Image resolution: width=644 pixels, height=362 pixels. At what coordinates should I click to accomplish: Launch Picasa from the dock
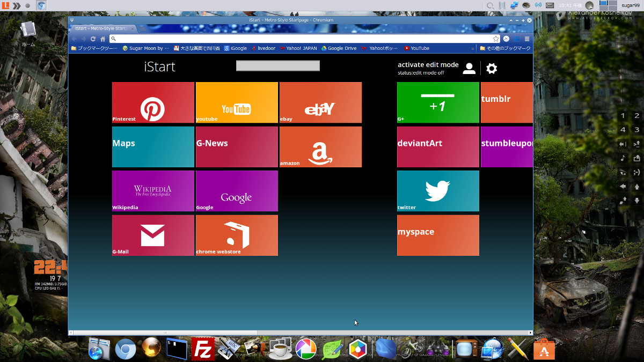[306, 349]
